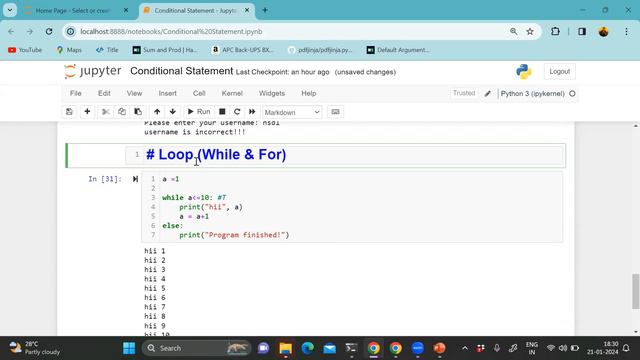The image size is (640, 360).
Task: Toggle the browser side panel
Action: (x=582, y=31)
